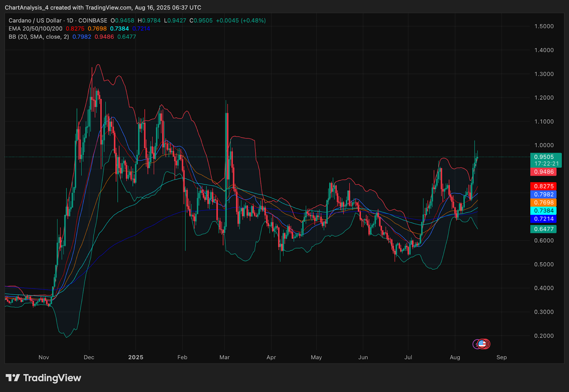Select the BB (20, SMA, close, 2) legend
The width and height of the screenshot is (569, 392).
pyautogui.click(x=39, y=37)
